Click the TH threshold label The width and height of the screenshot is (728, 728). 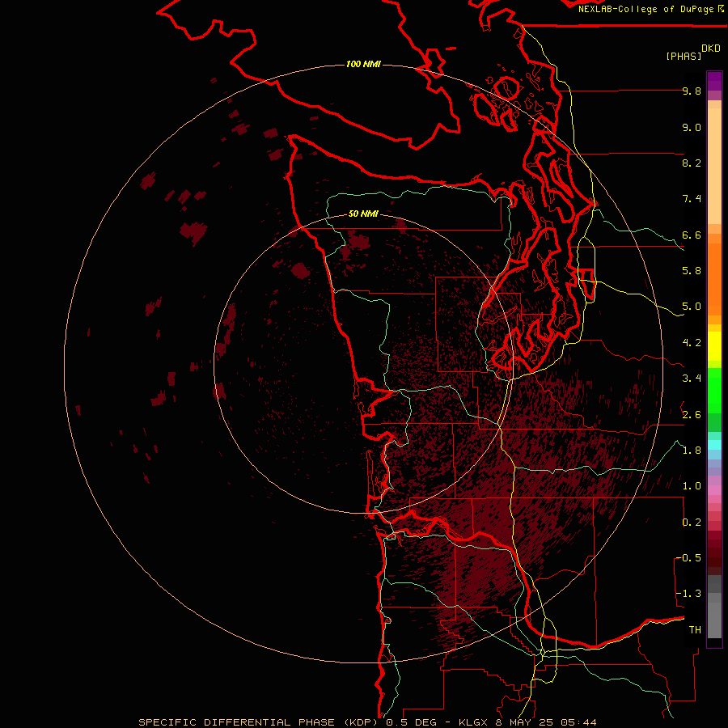[x=695, y=630]
